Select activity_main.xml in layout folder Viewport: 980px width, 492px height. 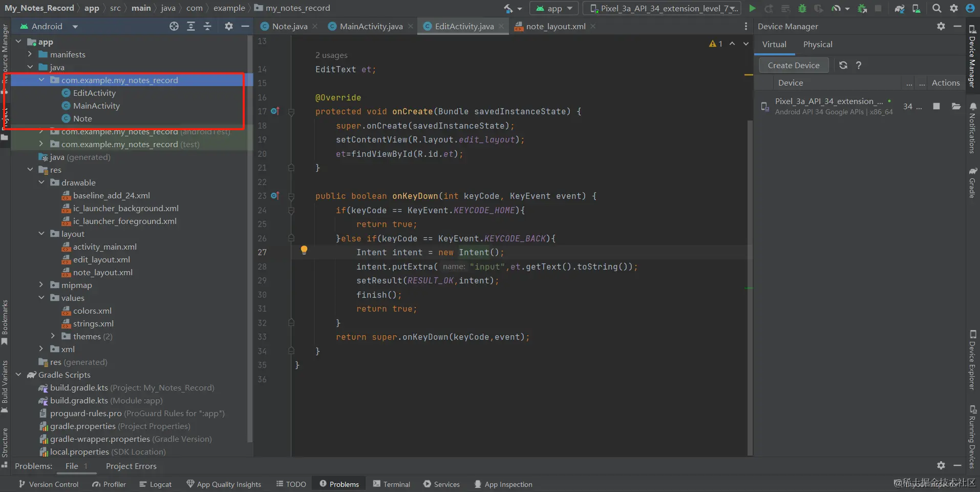(104, 247)
